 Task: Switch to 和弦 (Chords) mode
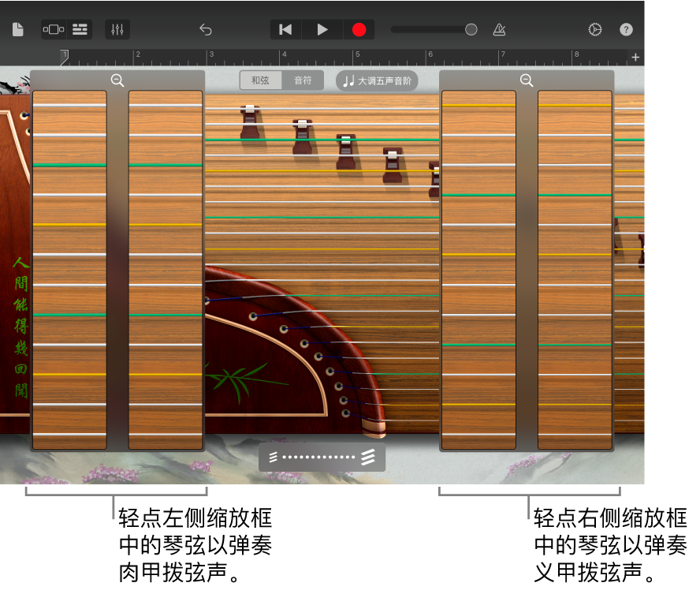260,80
